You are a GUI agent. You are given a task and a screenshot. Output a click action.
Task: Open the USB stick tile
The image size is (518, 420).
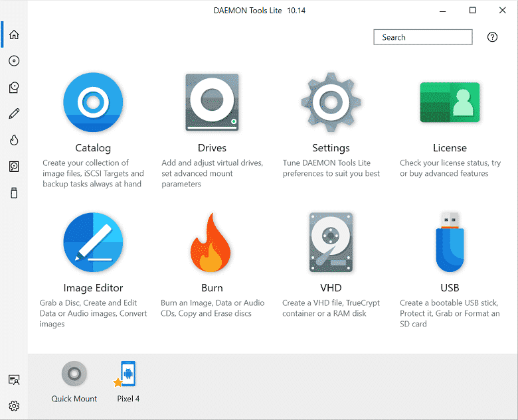450,243
